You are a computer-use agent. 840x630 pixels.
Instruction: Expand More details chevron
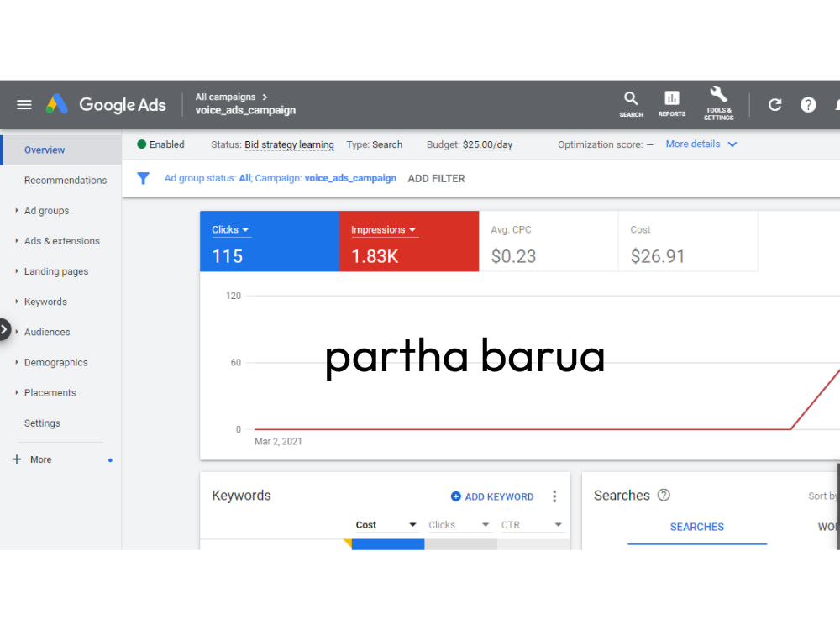coord(732,144)
